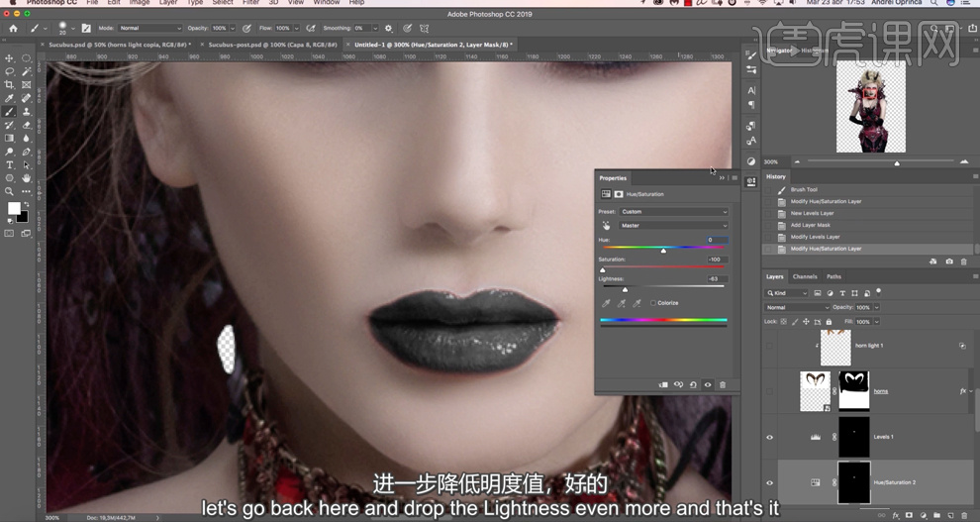The image size is (980, 522).
Task: Select the Crop tool
Action: click(9, 84)
